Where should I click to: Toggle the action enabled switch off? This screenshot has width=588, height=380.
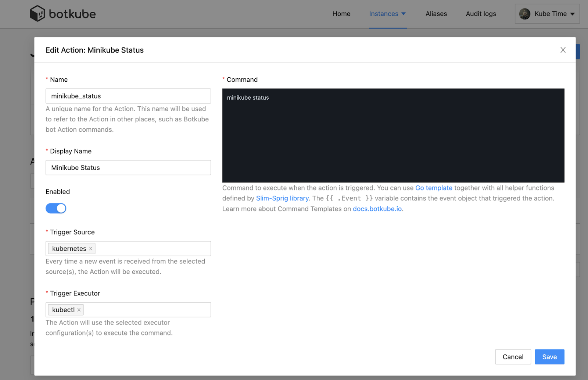(56, 208)
